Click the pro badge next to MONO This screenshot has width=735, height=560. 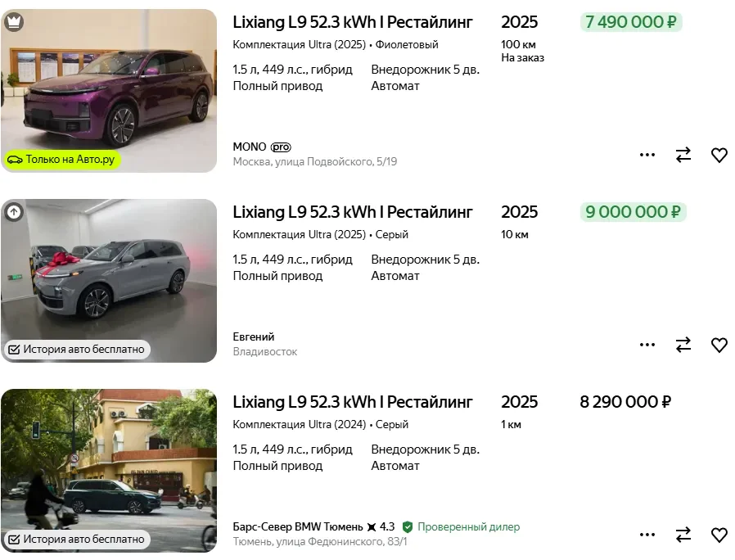point(281,147)
